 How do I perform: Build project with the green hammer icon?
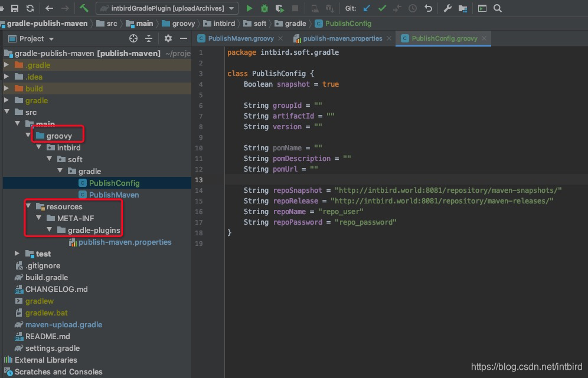pos(84,8)
